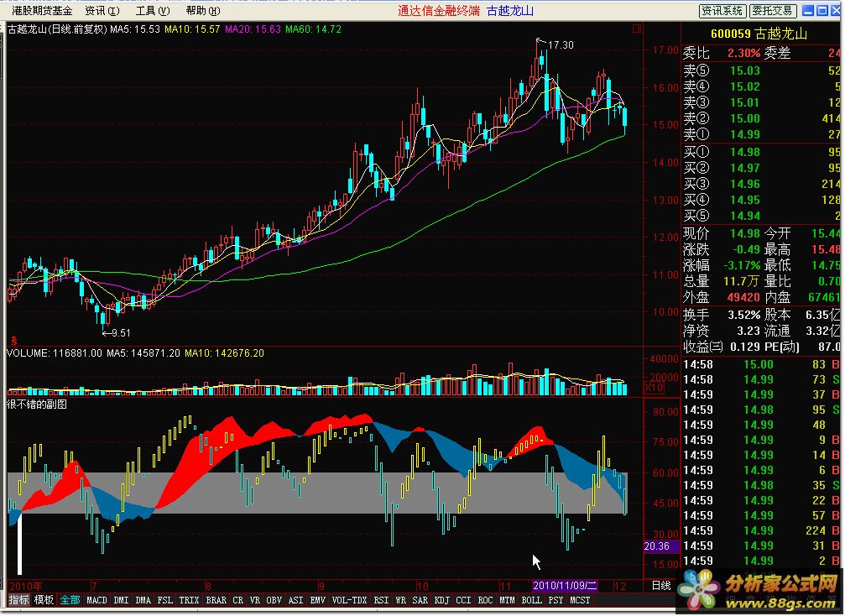
Task: Switch indicator to PSY
Action: tap(556, 600)
